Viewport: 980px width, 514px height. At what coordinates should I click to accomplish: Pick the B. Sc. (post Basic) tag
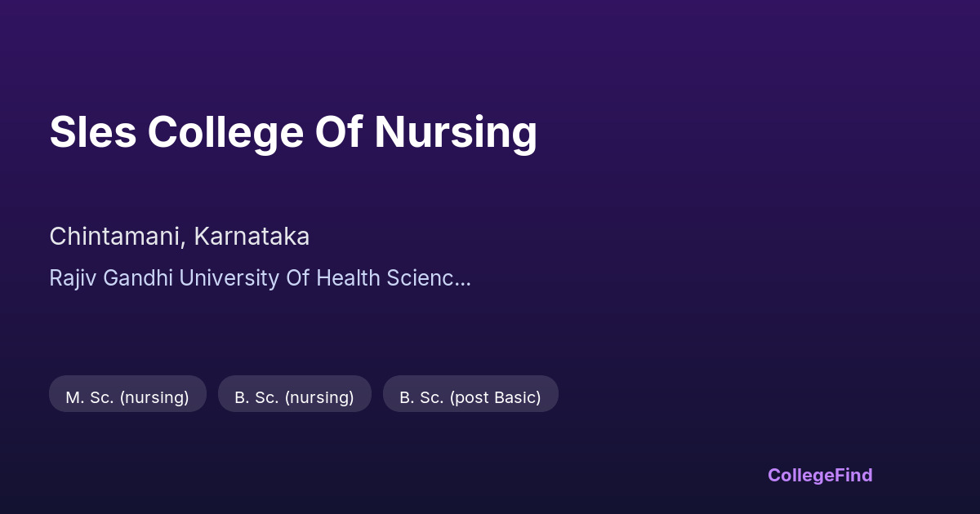[x=470, y=397]
